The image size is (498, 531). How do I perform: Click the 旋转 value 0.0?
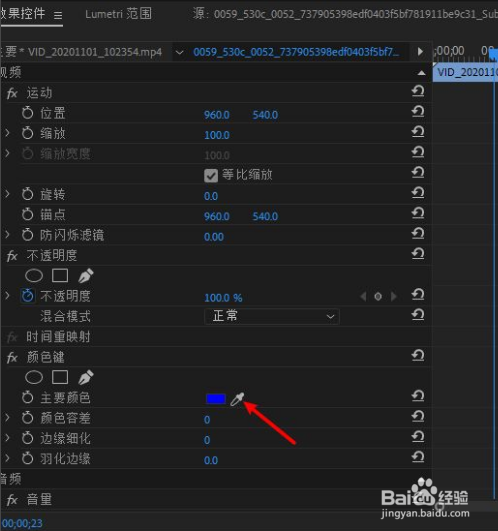(x=211, y=196)
